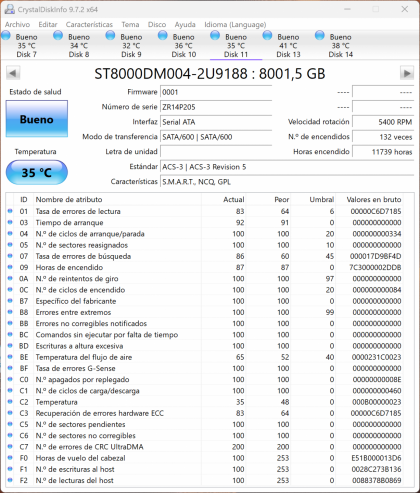Screen dimensions: 420x493
Task: Select N.º de ciclos de arranque/parada row
Action: click(x=204, y=234)
